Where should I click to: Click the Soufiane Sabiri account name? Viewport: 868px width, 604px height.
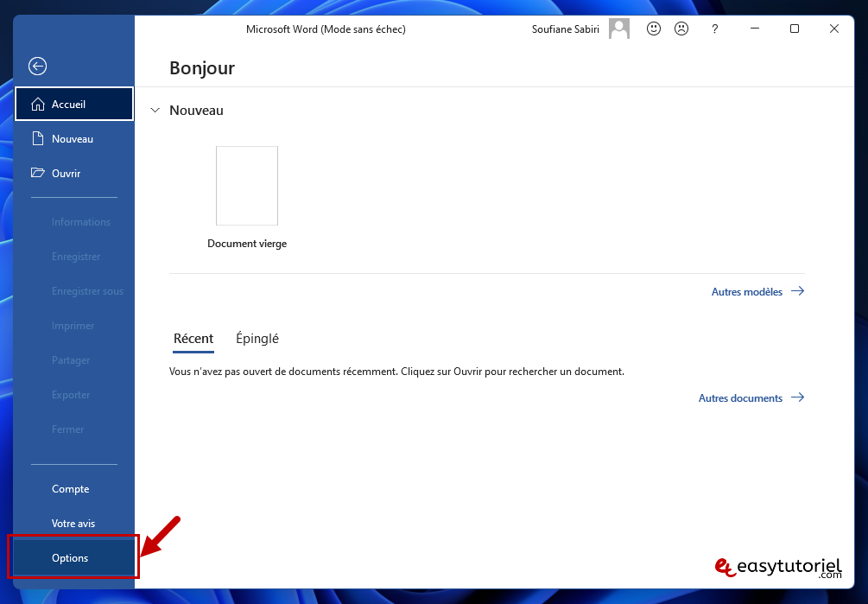point(565,29)
